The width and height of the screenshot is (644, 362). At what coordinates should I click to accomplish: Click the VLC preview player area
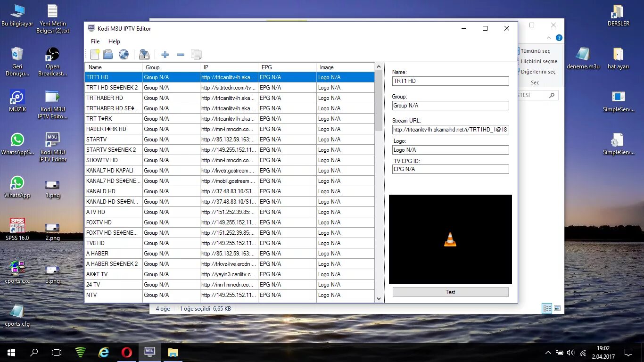[x=450, y=239]
